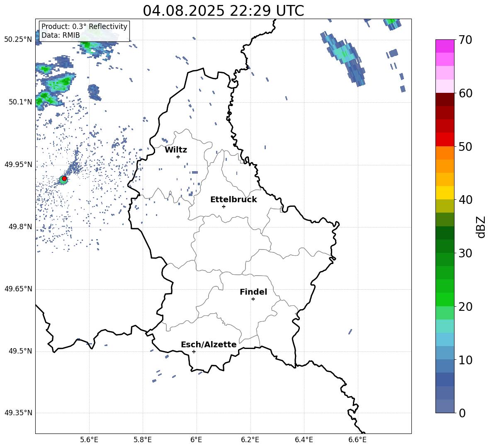Click the Esch/Alzette station marker cross

194,351
